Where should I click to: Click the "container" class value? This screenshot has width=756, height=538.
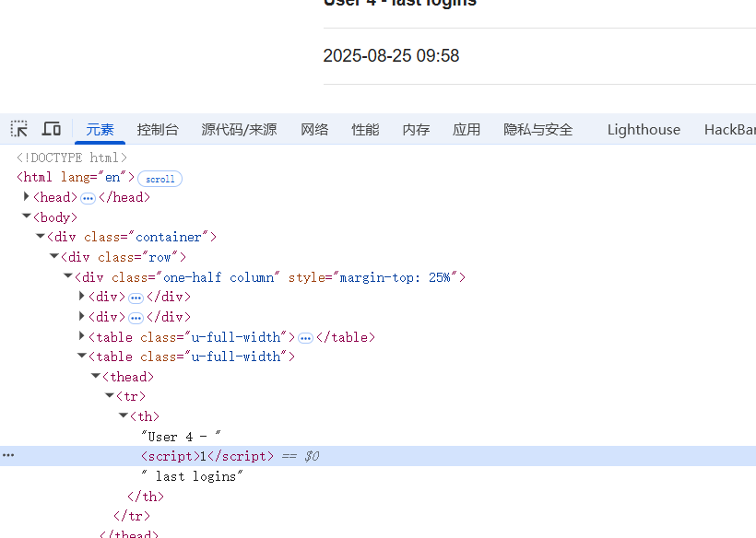[x=169, y=238]
